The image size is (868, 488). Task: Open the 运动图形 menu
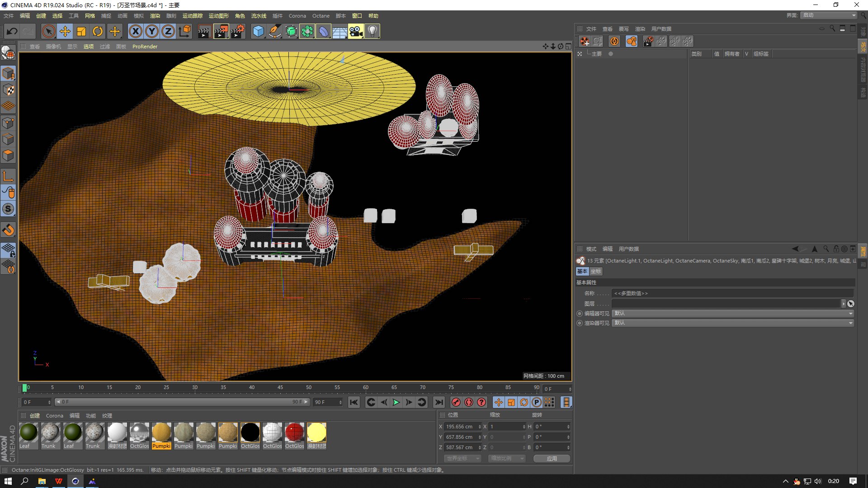click(219, 16)
